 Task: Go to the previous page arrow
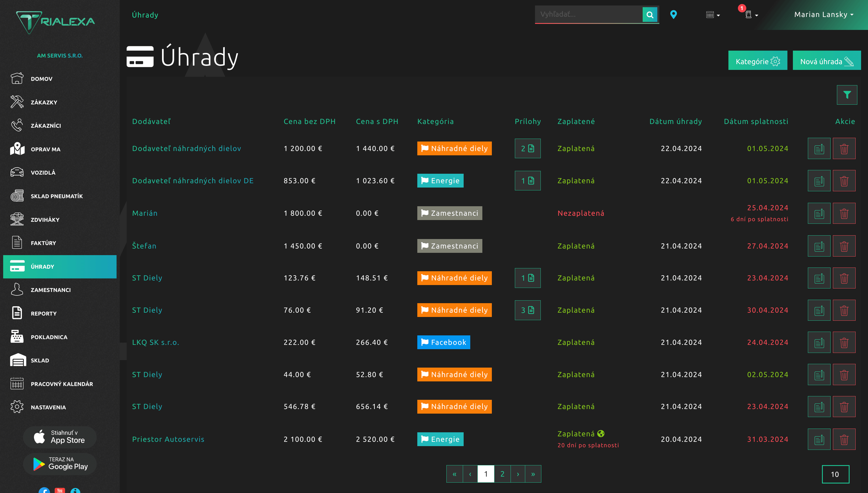coord(470,474)
